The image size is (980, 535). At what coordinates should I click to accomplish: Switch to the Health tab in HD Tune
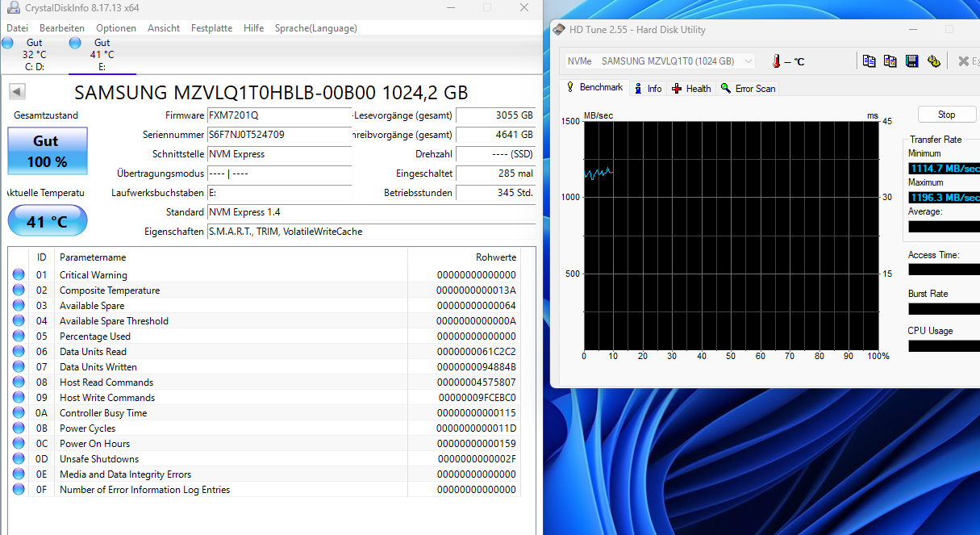pyautogui.click(x=691, y=89)
